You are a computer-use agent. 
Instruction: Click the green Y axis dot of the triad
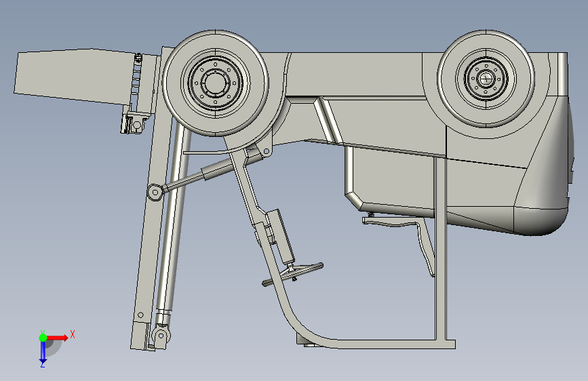tap(43, 338)
